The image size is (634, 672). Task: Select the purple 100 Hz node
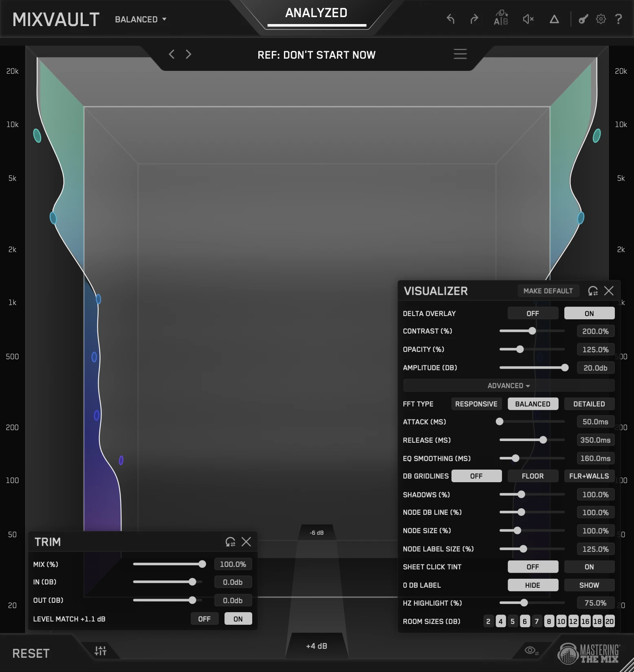click(121, 460)
